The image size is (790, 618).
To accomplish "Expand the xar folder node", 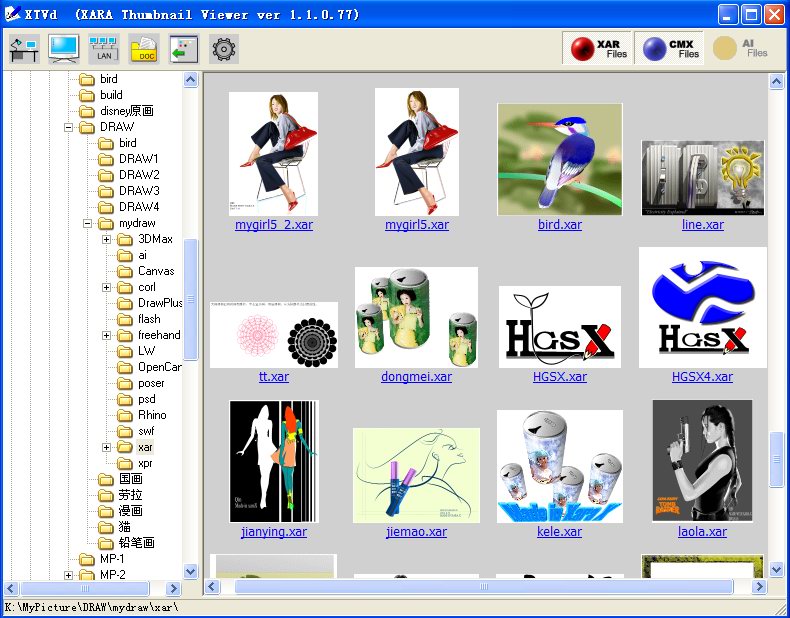I will tap(106, 447).
